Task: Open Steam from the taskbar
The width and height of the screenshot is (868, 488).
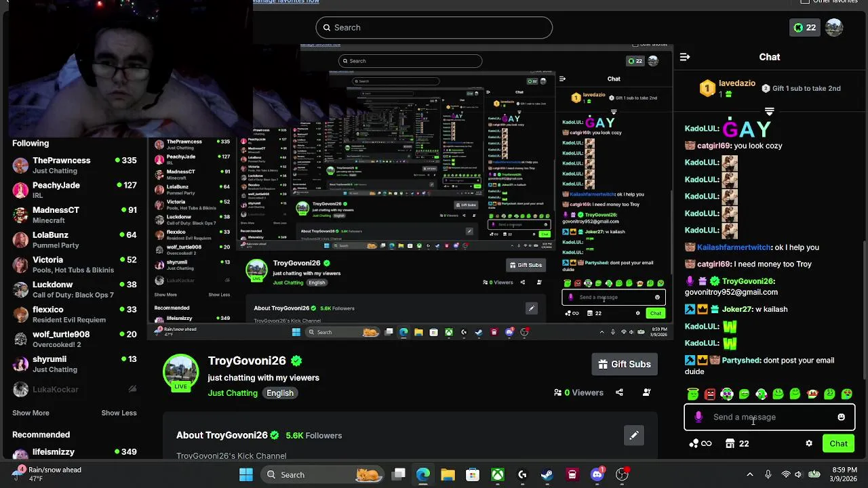Action: click(547, 474)
